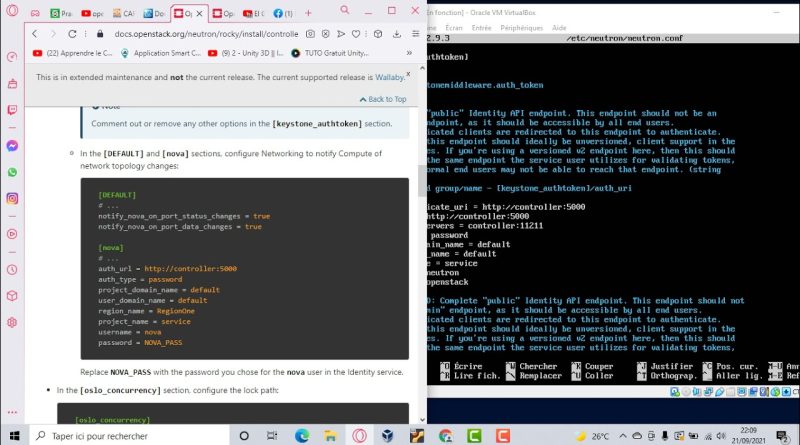Viewport: 800px width, 445px height.
Task: Click the docs.openstack.org address bar
Action: pos(206,34)
